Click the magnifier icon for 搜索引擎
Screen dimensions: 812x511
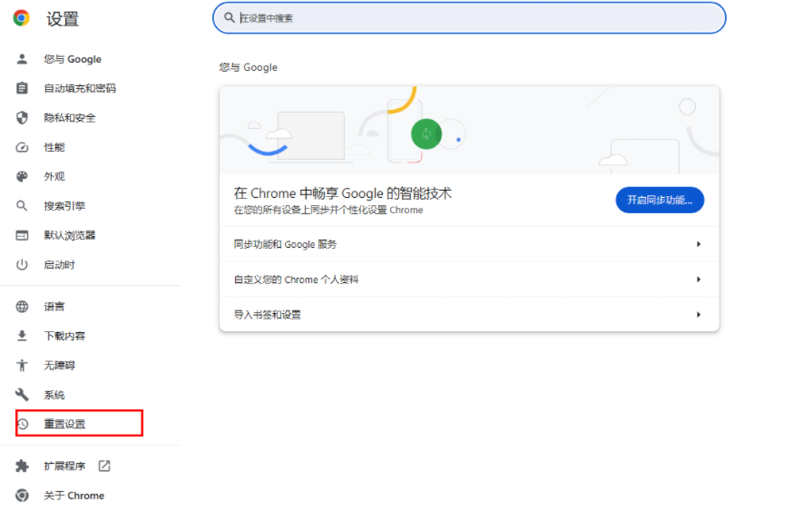pyautogui.click(x=22, y=206)
